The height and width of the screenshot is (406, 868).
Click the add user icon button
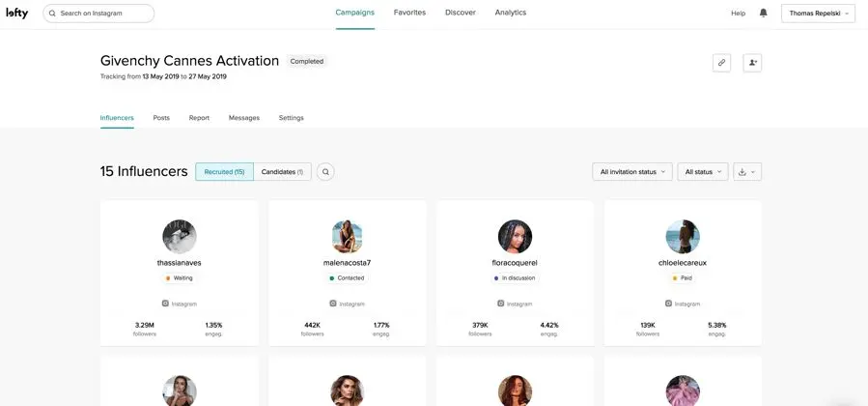(x=752, y=62)
